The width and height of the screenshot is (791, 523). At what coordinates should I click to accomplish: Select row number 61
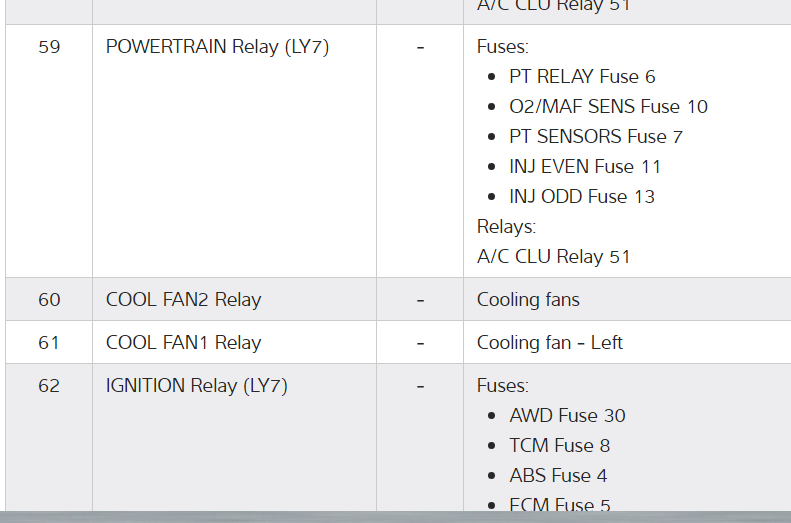tap(49, 343)
